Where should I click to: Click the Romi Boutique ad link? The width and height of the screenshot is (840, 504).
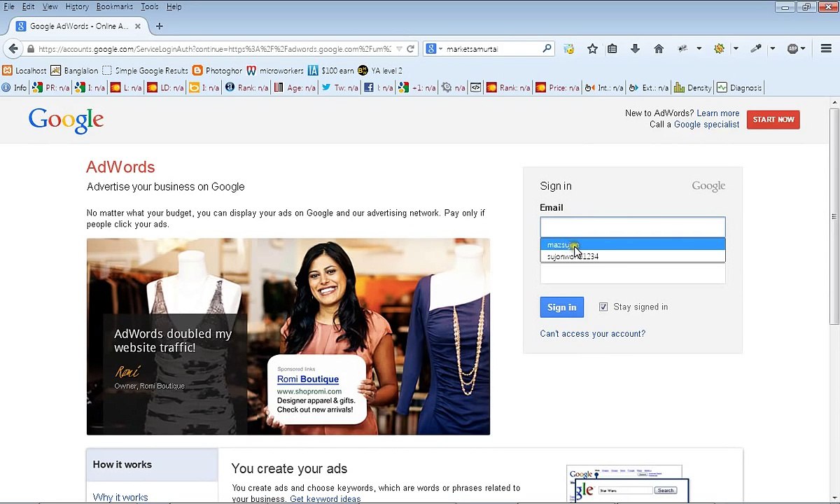308,379
